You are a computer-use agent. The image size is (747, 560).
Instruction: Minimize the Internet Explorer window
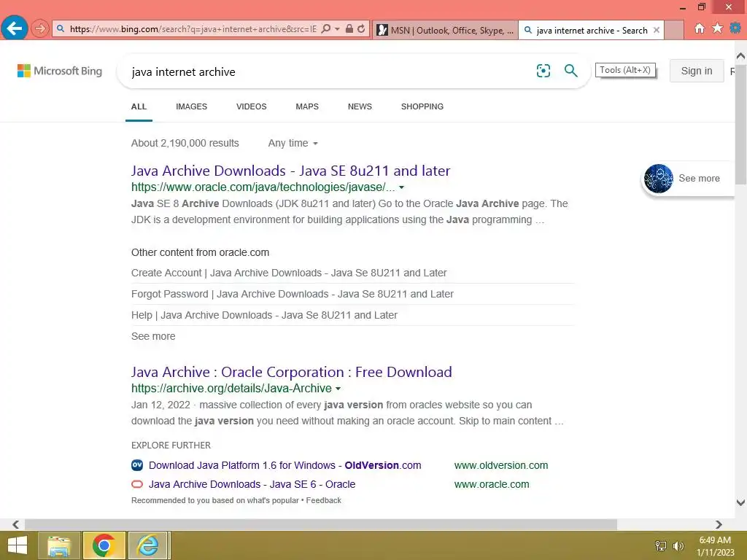(x=683, y=7)
